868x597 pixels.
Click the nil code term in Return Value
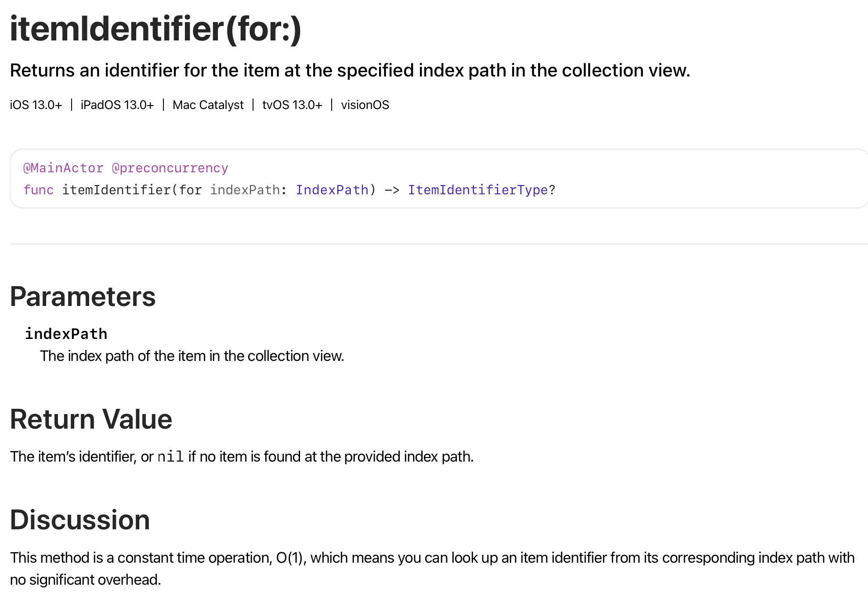click(x=170, y=457)
